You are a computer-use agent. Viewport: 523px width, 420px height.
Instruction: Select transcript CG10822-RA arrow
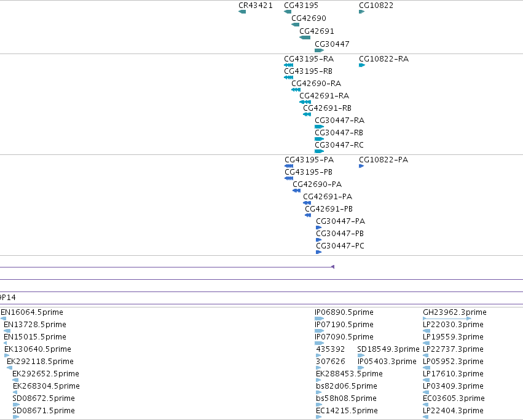click(x=362, y=65)
